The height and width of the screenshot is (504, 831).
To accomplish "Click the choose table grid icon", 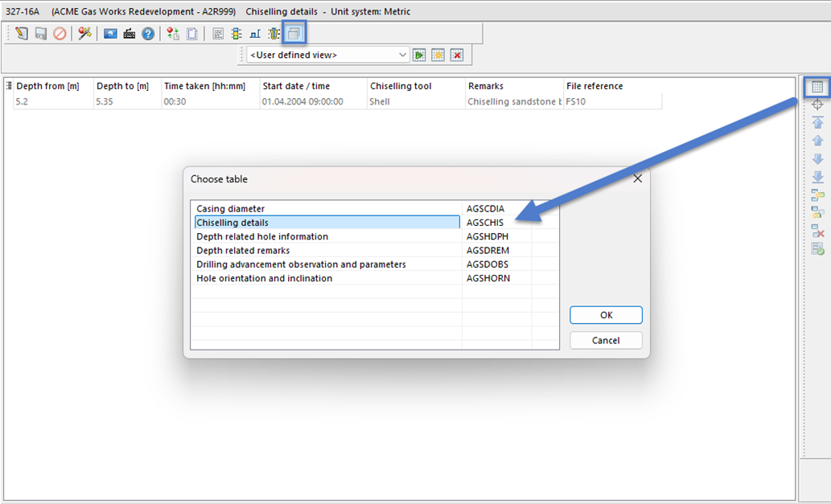I will 817,87.
